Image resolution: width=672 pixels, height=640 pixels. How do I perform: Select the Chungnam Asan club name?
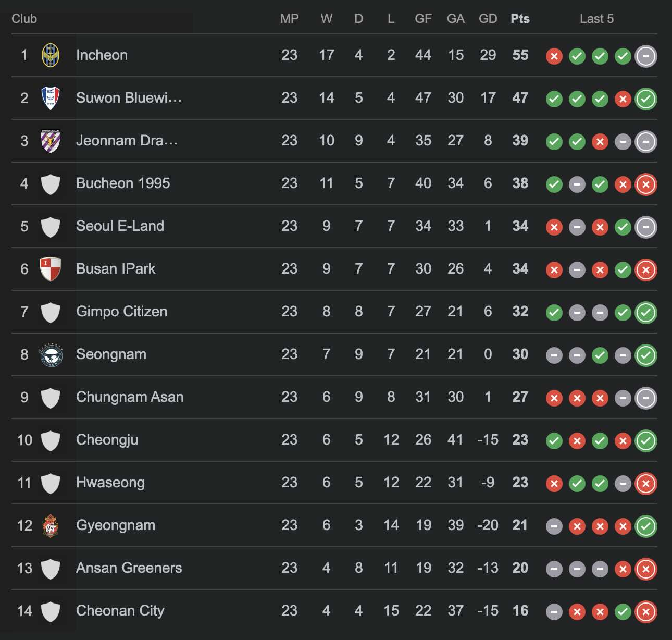pyautogui.click(x=130, y=397)
